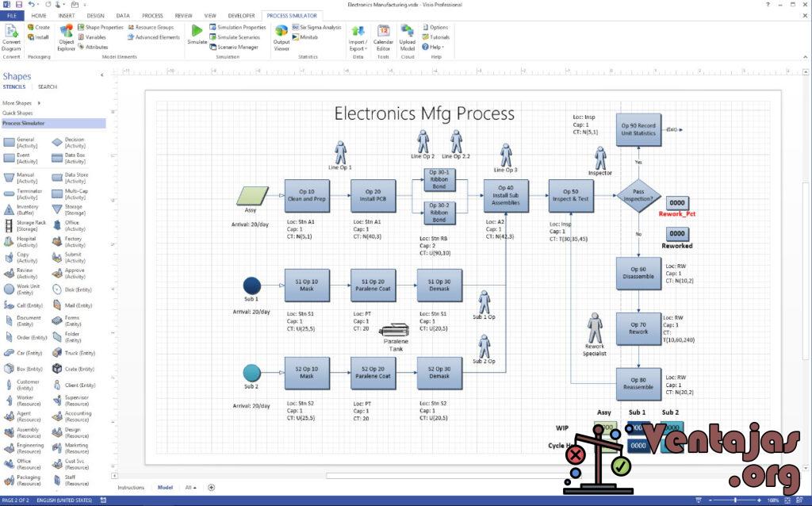Switch to the INSERT ribbon tab
Screen dimensions: 812x506
tap(67, 16)
